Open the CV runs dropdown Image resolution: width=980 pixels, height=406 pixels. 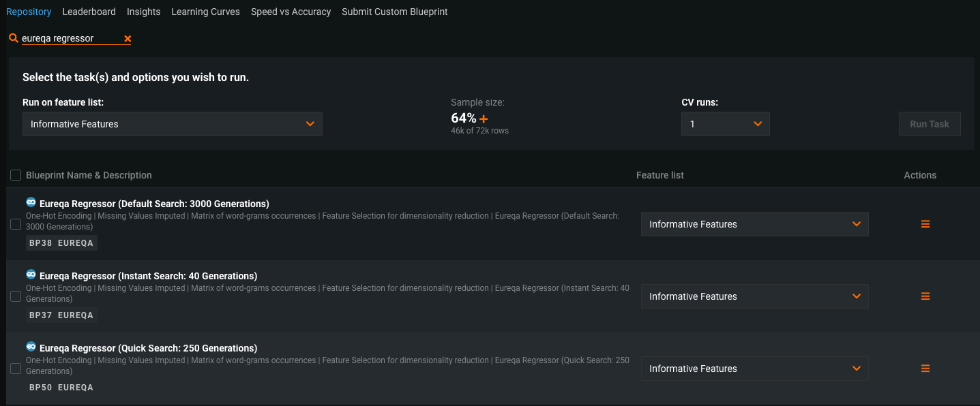pyautogui.click(x=725, y=124)
